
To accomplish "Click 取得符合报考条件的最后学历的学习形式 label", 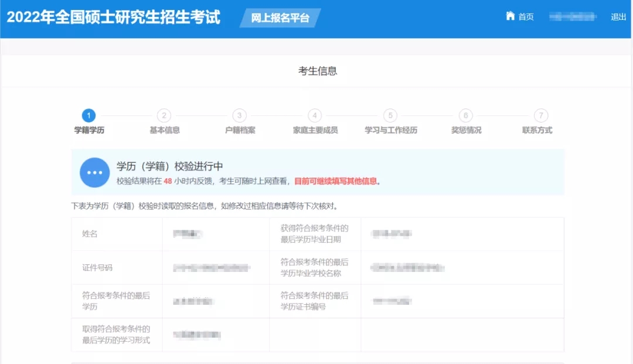I will [x=116, y=335].
